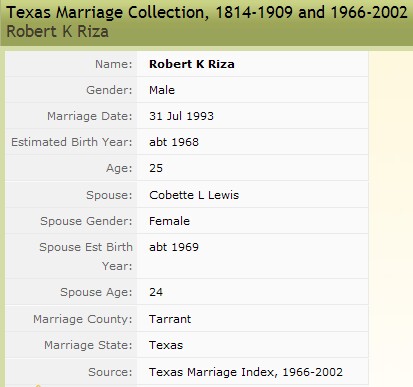The height and width of the screenshot is (387, 413).
Task: Click the Robert K Riza subtitle heading
Action: click(57, 32)
